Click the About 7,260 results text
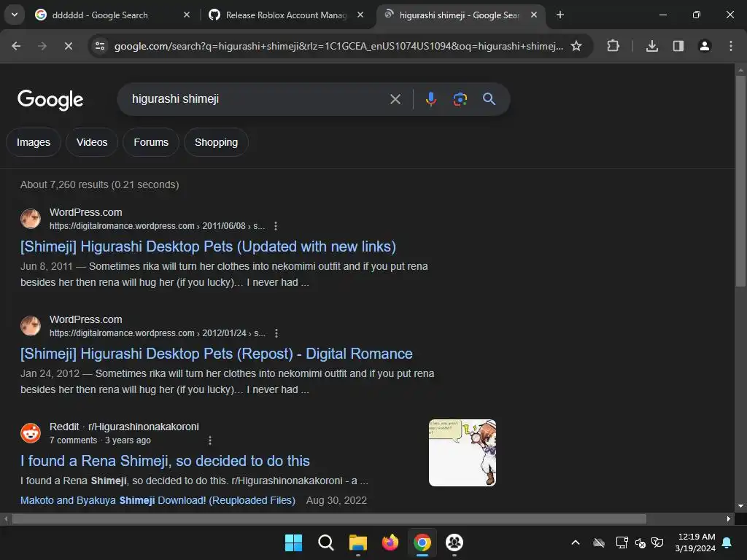This screenshot has height=560, width=747. [x=99, y=184]
